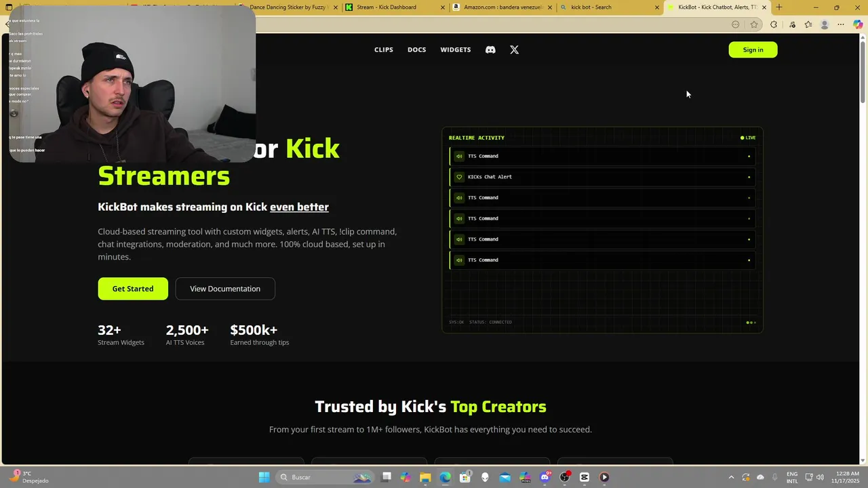This screenshot has height=488, width=868.
Task: Open the weather widget showing 3°C
Action: click(x=28, y=477)
